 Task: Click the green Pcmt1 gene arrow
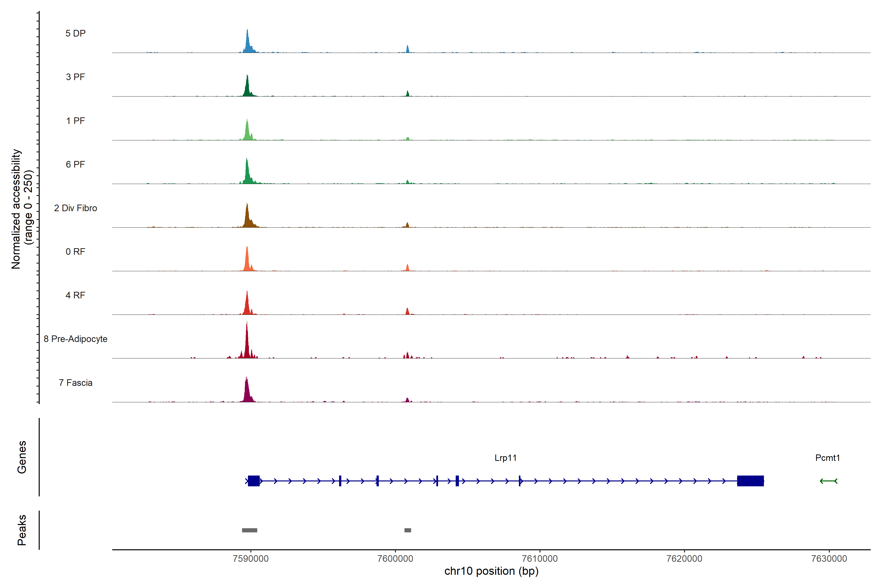coord(828,481)
